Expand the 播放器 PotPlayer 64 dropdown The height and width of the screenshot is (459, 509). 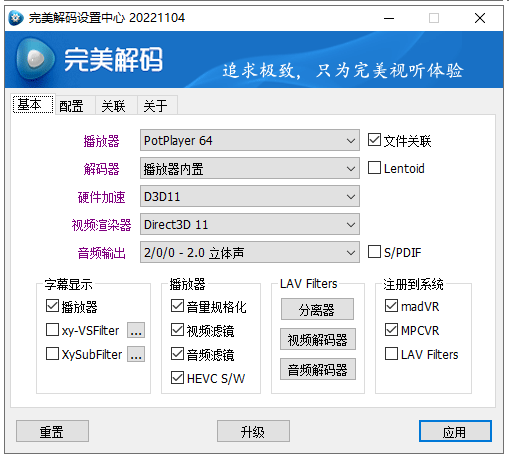click(250, 140)
